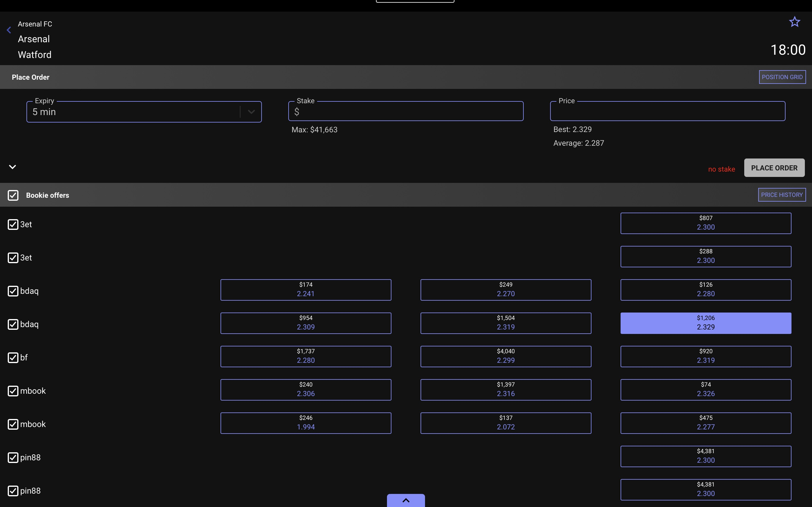Select mbook offer $240 at 2.306
812x507 pixels.
306,390
